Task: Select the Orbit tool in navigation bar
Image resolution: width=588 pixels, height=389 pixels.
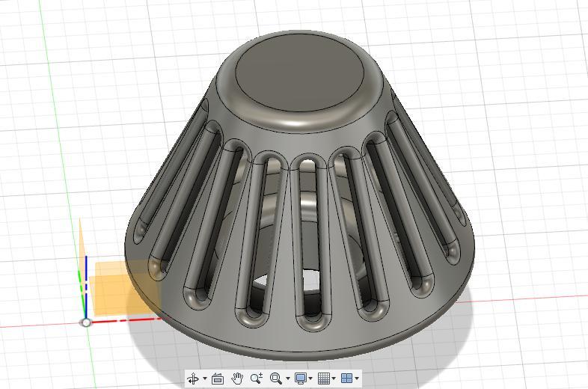Action: [193, 379]
